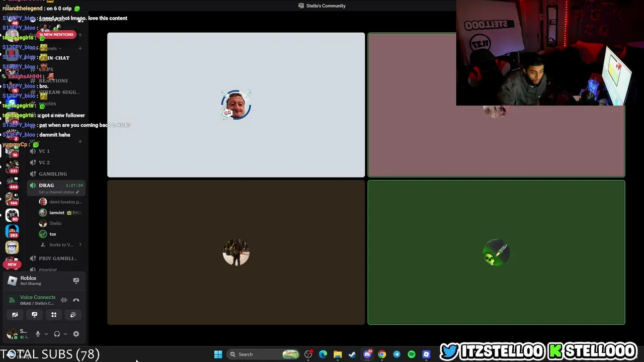644x362 pixels.
Task: Open Windows Start menu
Action: [218, 354]
